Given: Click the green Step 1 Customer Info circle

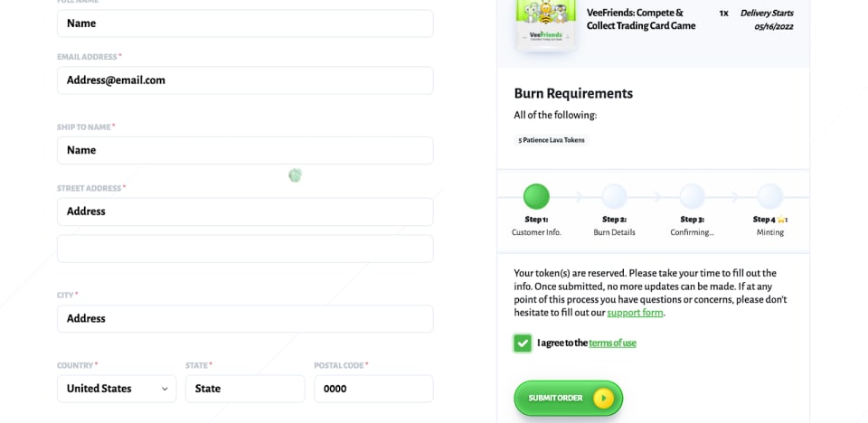Looking at the screenshot, I should (536, 196).
